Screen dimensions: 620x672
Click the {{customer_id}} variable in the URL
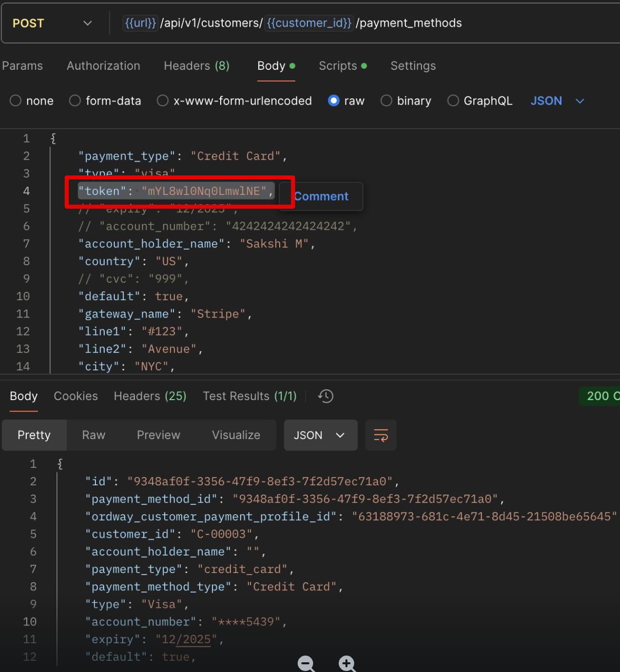click(309, 23)
